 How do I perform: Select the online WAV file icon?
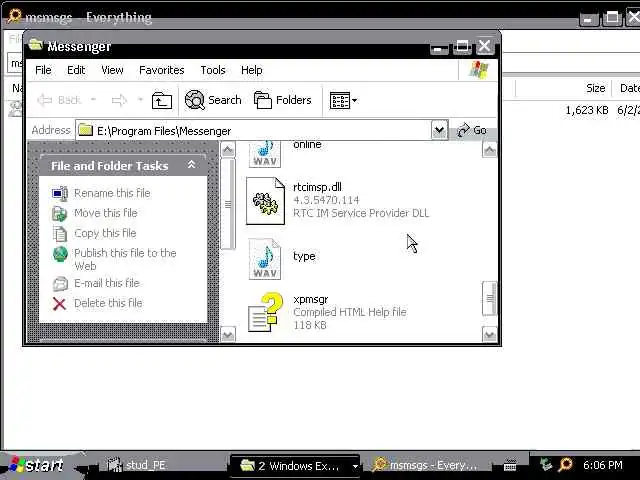click(265, 153)
